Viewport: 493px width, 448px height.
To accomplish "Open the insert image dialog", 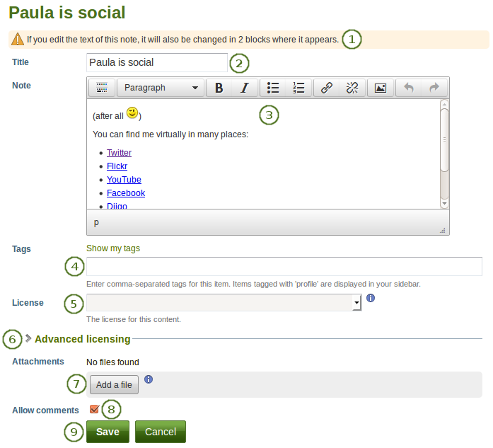I will tap(381, 88).
